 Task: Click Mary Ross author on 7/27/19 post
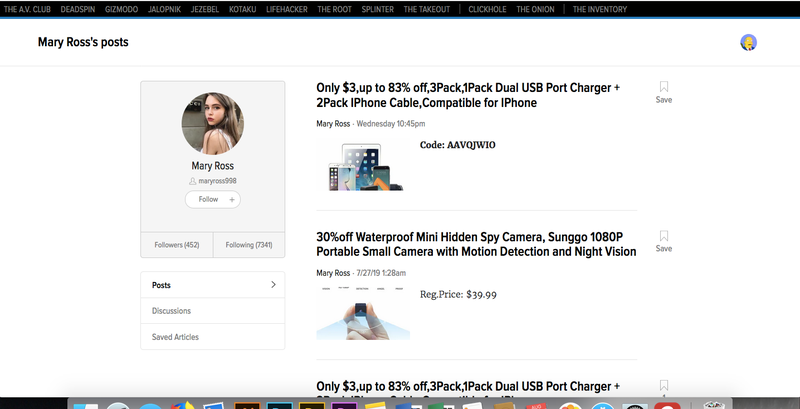pos(333,273)
